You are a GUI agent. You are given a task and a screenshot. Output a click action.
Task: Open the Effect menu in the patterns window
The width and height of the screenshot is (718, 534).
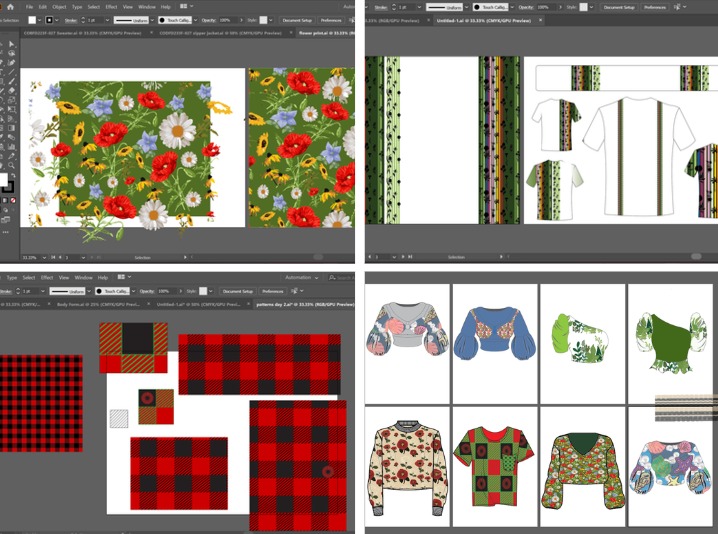(46, 277)
